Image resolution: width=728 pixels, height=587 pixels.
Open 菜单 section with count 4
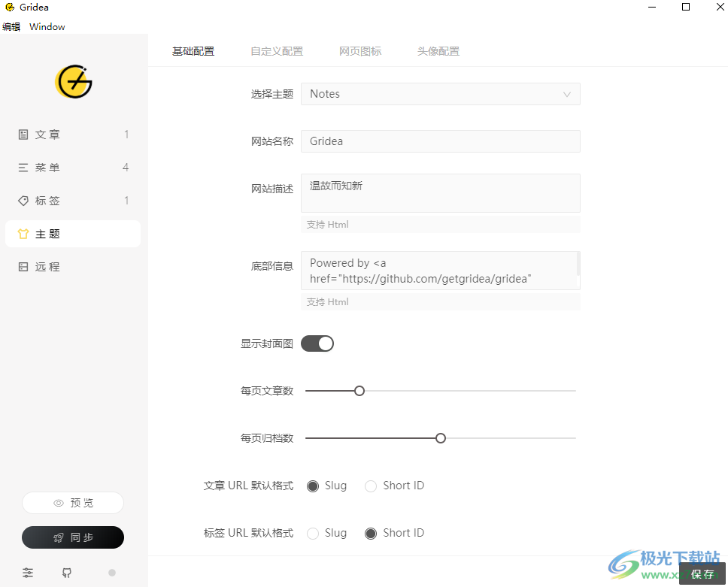(x=73, y=168)
